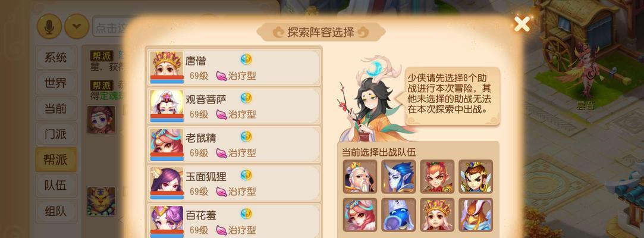Tap the red-haired boy team slot
This screenshot has width=644, height=238.
pyautogui.click(x=437, y=176)
